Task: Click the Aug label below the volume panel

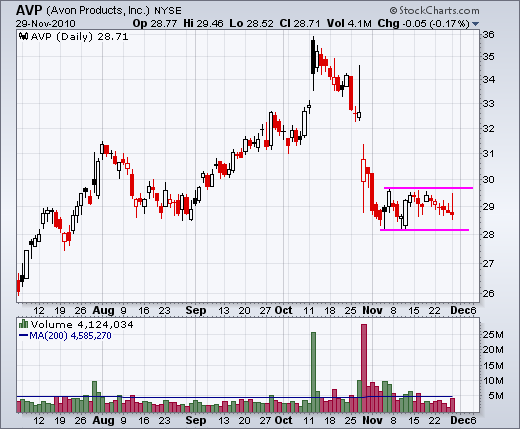Action: tap(103, 420)
